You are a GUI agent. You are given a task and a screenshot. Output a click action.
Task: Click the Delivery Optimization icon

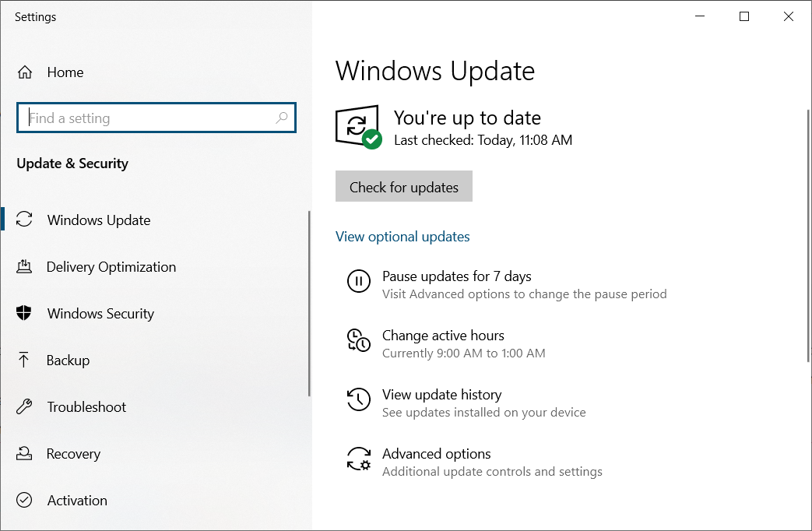[25, 266]
